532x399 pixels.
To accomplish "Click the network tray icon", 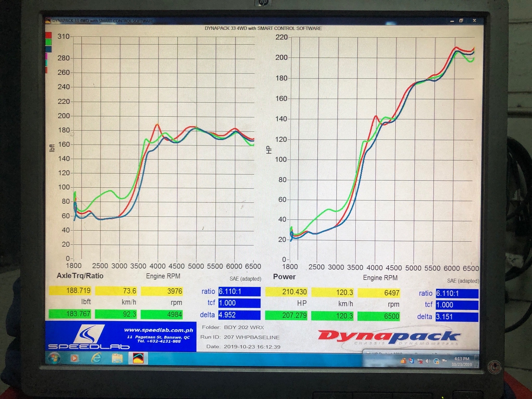I will pos(436,361).
